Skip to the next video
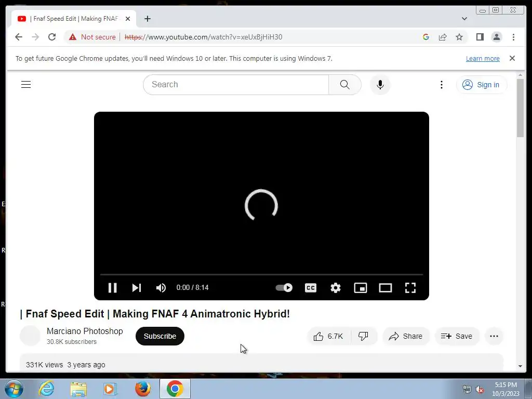Viewport: 532px width, 399px height. pyautogui.click(x=137, y=288)
